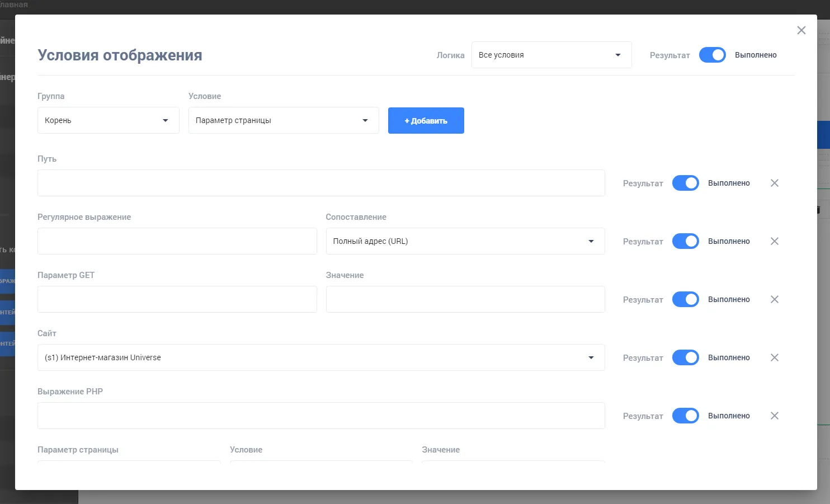Focus the Регулярное выражение input
Screen dimensions: 830x504
pos(177,241)
